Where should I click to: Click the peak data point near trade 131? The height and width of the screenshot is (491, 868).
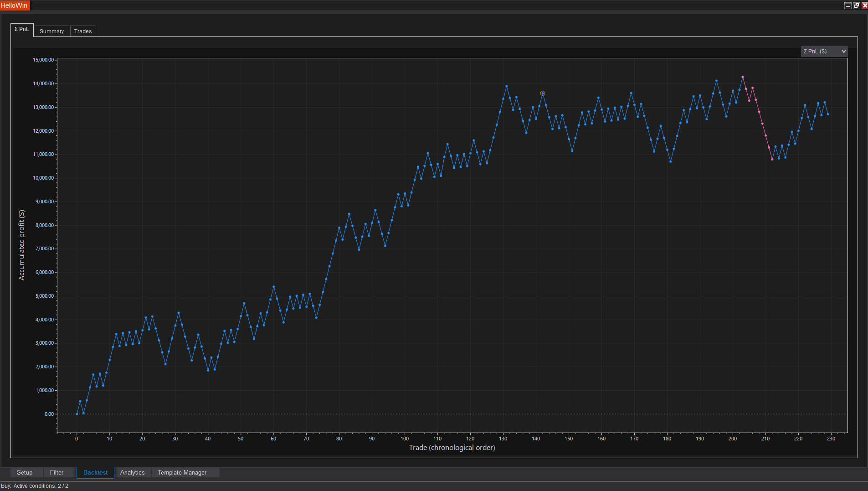click(506, 86)
